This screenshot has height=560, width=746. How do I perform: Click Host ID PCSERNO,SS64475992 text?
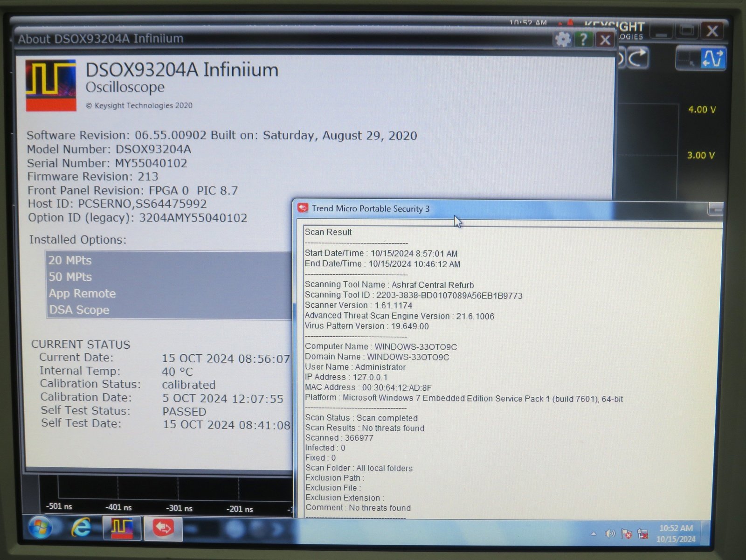tap(117, 204)
